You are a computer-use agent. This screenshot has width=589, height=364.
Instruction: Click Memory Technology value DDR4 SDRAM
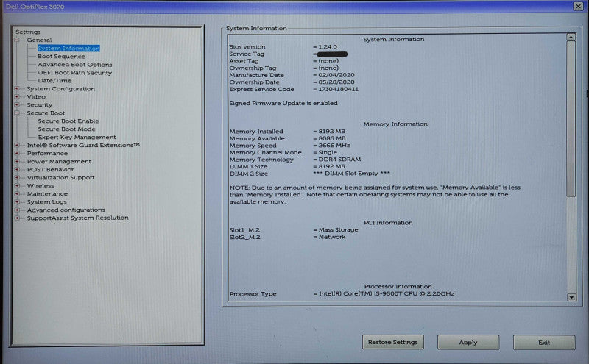click(x=339, y=160)
